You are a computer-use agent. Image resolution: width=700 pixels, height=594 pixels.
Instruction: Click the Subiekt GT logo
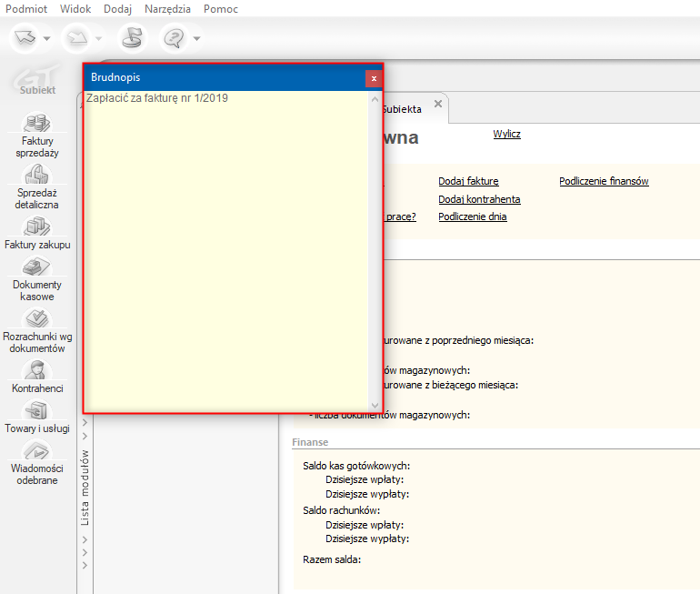(36, 80)
